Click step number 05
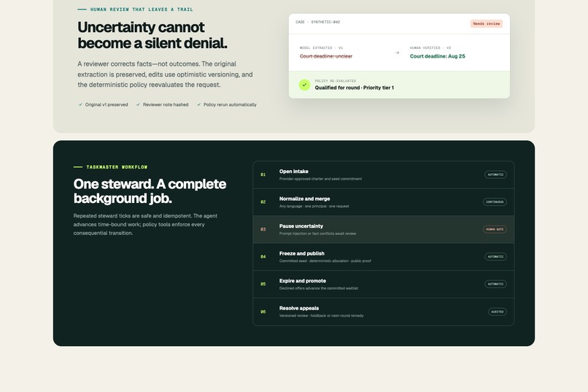Screen dimensions: 588x392 tap(263, 285)
